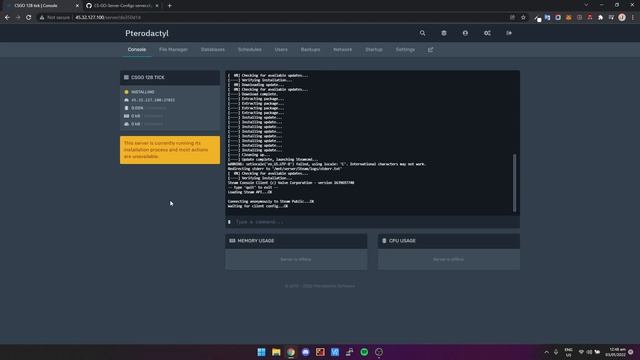Image resolution: width=640 pixels, height=360 pixels.
Task: Click the console output scrollbar
Action: [514, 182]
